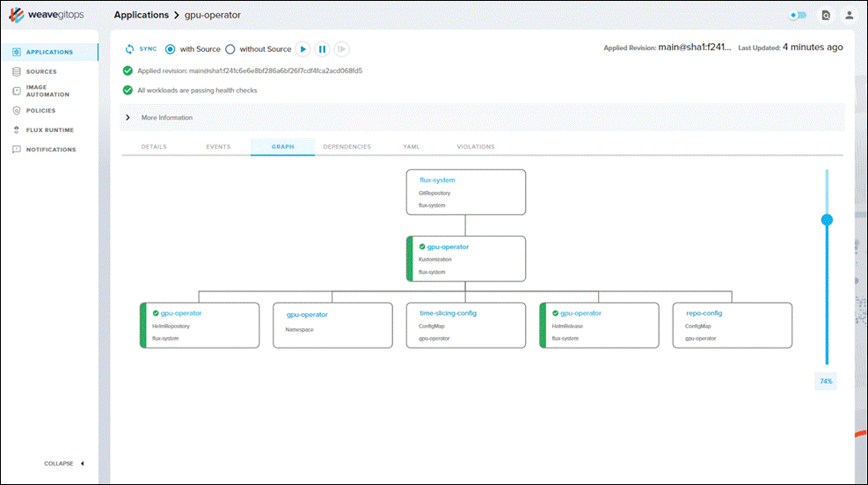Open Applications in the sidebar
868x485 pixels.
tap(49, 52)
